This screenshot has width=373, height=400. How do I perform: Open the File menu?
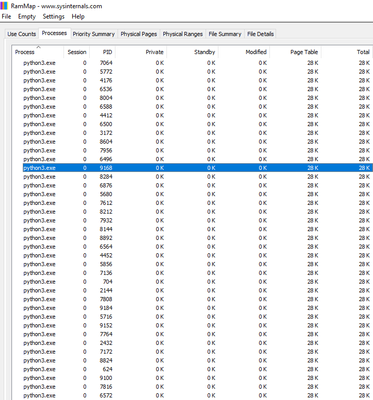click(x=6, y=16)
